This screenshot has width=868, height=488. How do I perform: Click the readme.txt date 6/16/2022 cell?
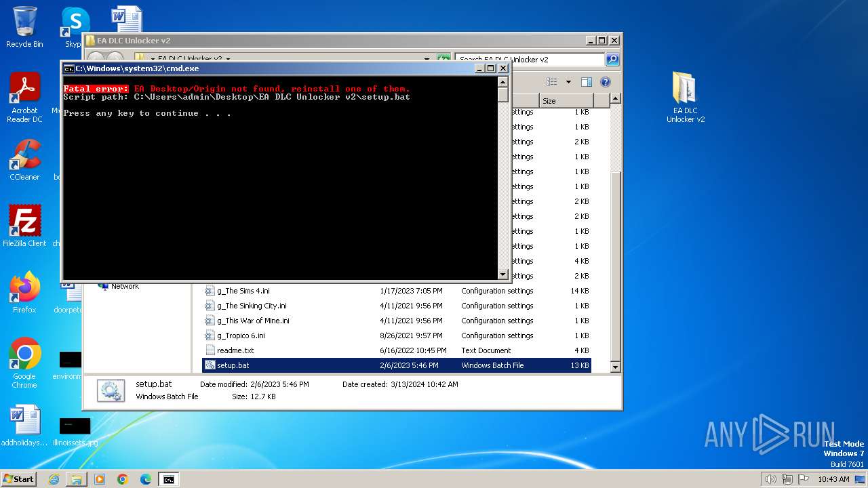tap(413, 350)
